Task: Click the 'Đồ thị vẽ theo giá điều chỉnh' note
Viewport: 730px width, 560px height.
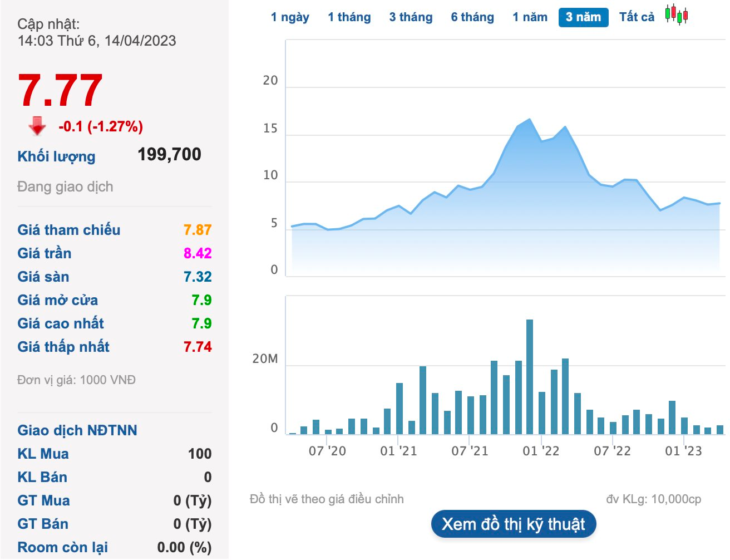Action: point(327,499)
